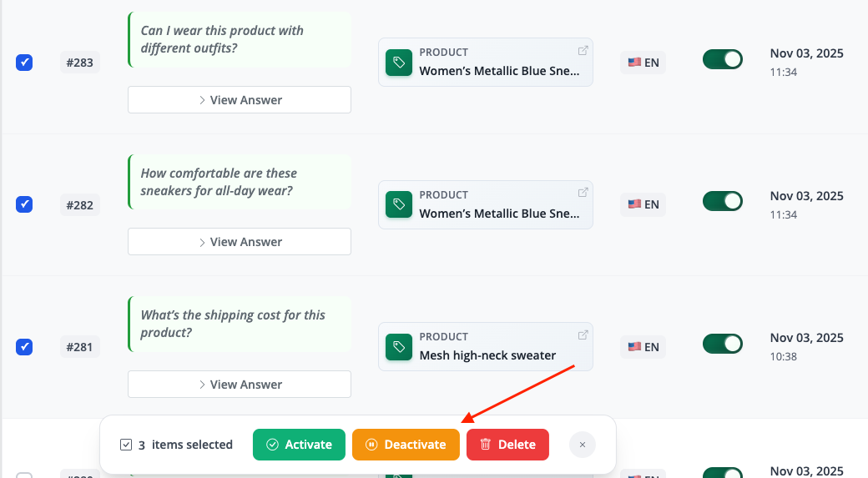Click US flag EN badge for #281
This screenshot has width=868, height=478.
coord(643,347)
